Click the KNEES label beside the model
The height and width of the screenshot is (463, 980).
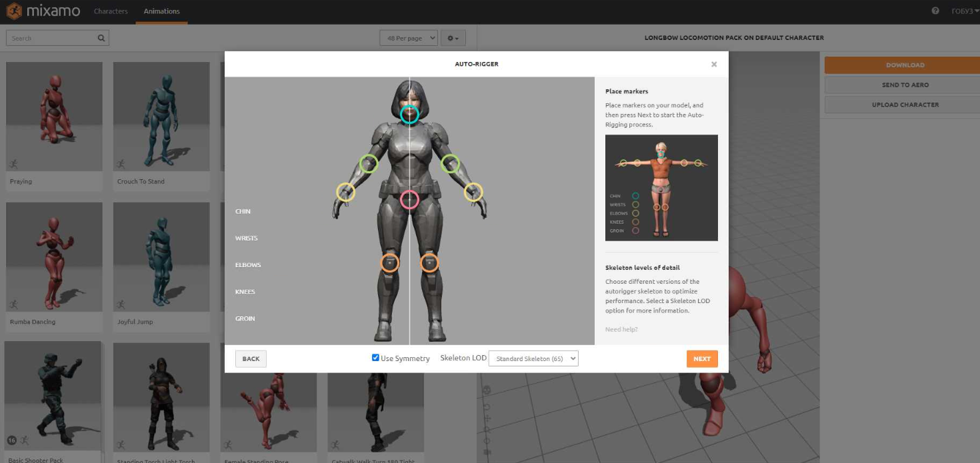tap(245, 292)
